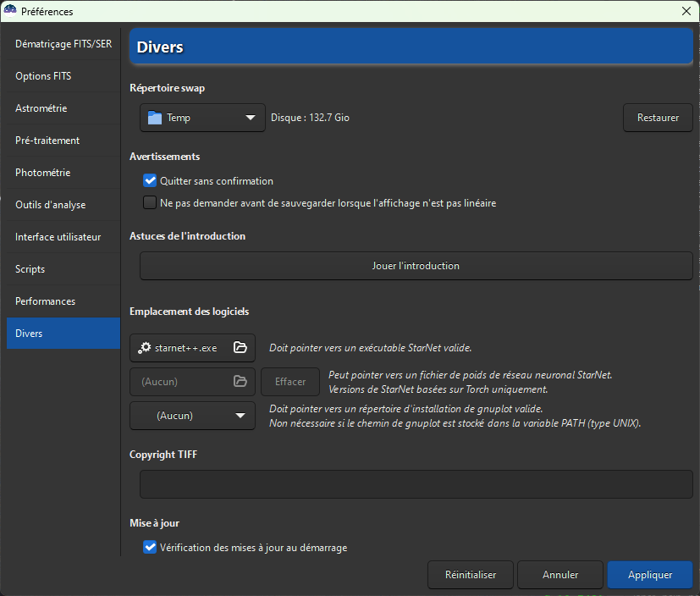This screenshot has height=596, width=700.
Task: Open the Temp swap directory dropdown
Action: tap(202, 118)
